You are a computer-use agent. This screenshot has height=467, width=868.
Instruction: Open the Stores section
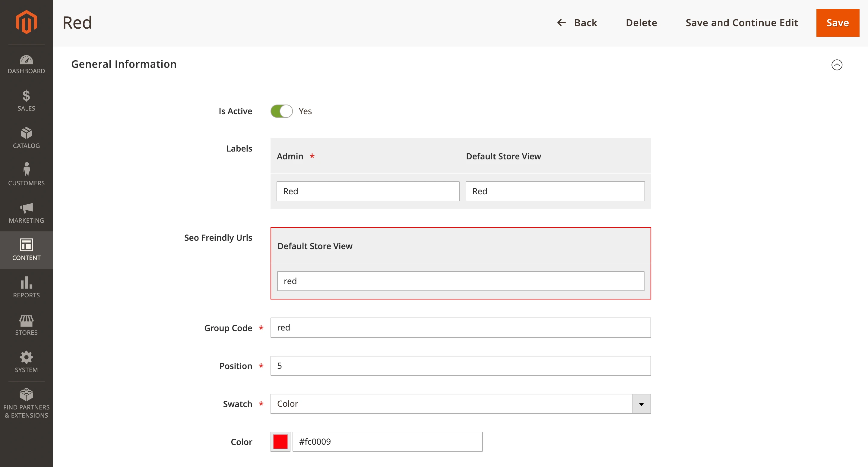click(x=26, y=324)
